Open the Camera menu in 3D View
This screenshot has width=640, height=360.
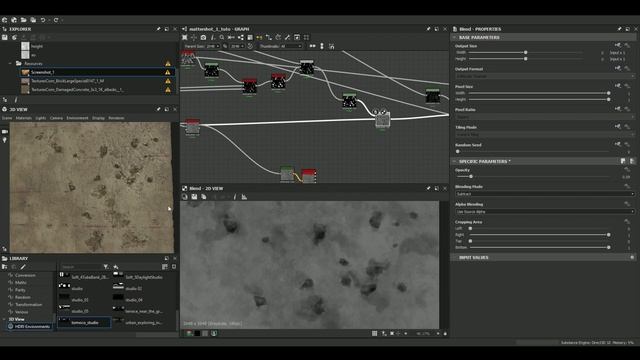(x=56, y=118)
